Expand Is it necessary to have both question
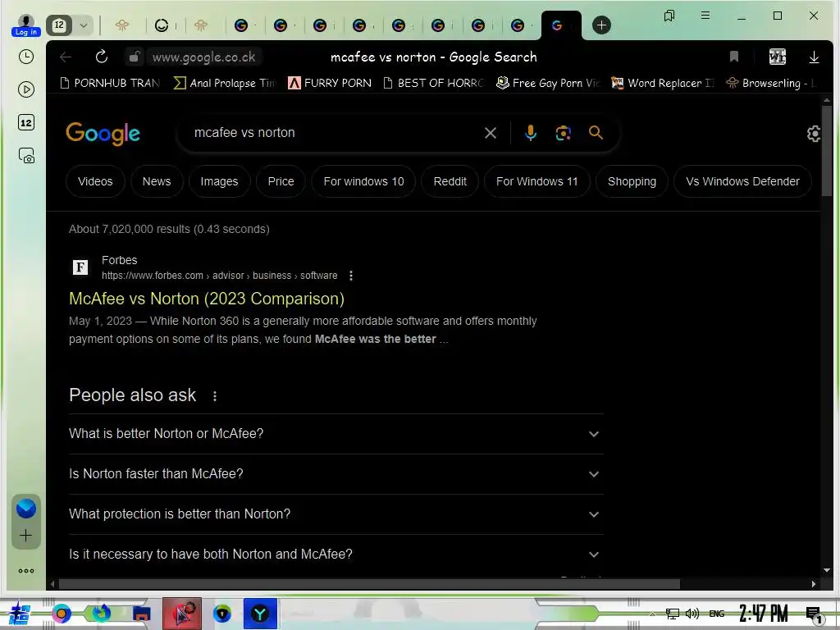Screen dimensions: 840x630 click(336, 555)
